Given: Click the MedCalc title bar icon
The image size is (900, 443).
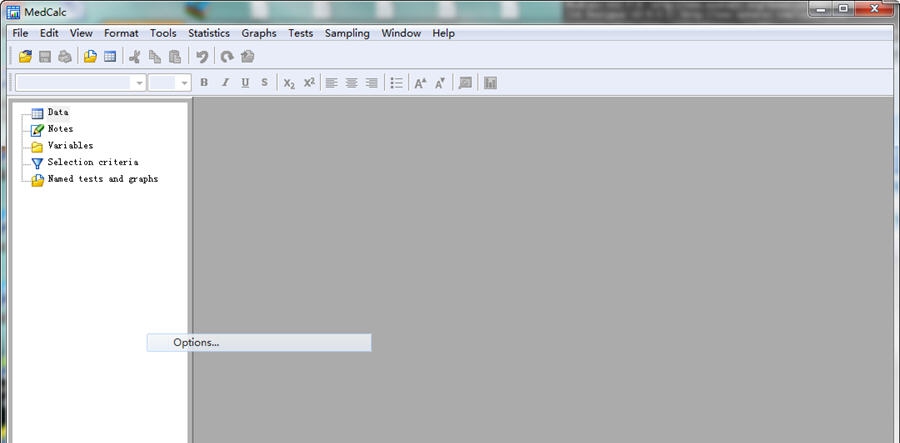Looking at the screenshot, I should [x=13, y=11].
